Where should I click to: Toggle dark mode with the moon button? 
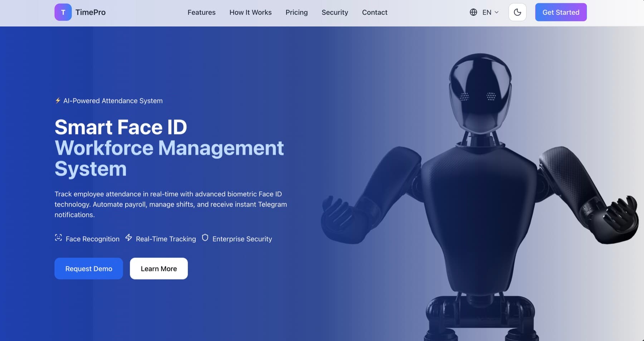[517, 12]
